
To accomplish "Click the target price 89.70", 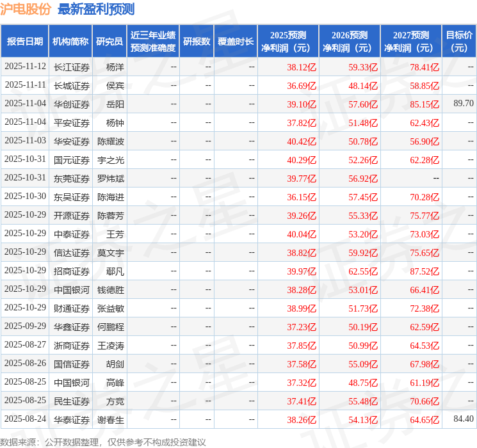I will 464,104.
